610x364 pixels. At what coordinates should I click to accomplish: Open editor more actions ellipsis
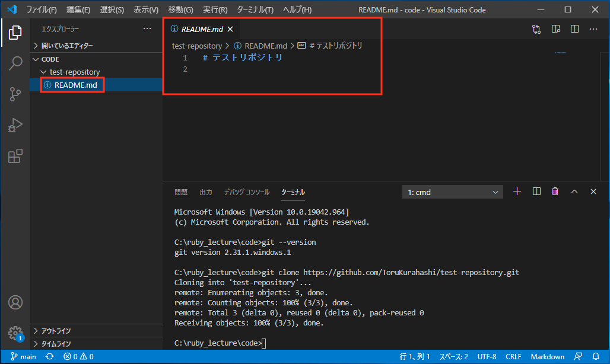tap(593, 29)
